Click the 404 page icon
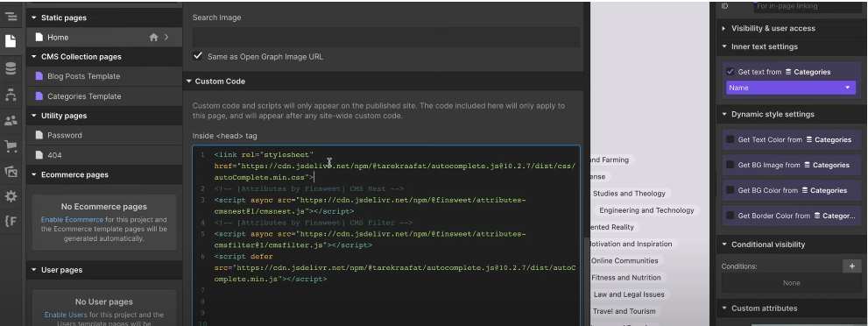The width and height of the screenshot is (868, 326). [39, 155]
